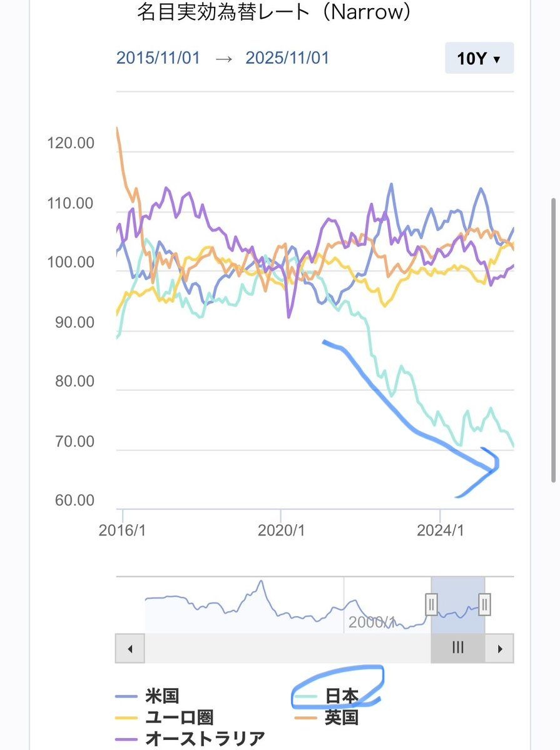
Task: Open the 10Y period dropdown
Action: click(479, 59)
